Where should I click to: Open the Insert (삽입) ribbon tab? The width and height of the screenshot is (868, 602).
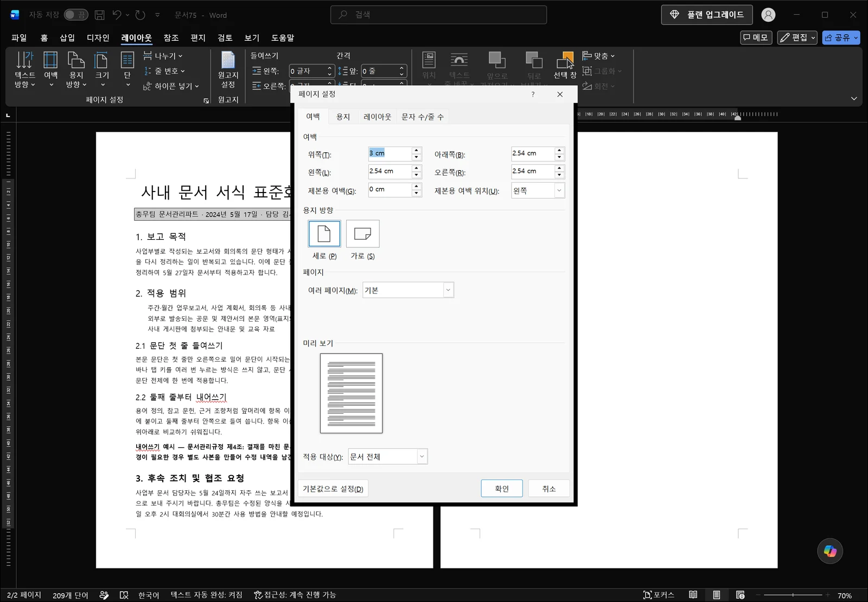67,38
